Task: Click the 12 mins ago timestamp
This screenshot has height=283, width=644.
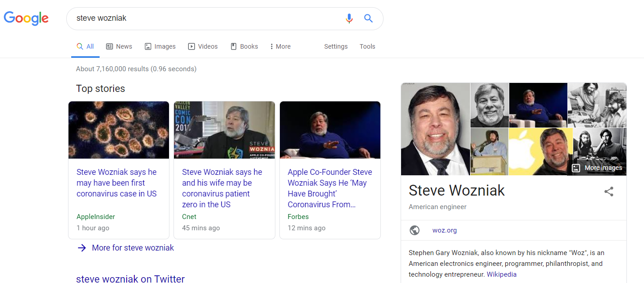Action: click(x=306, y=228)
